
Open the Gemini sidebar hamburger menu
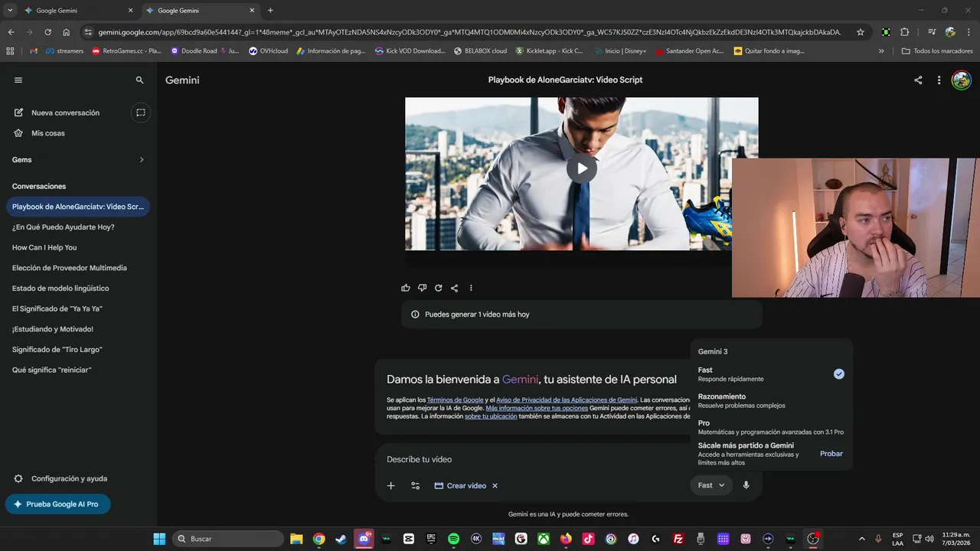tap(18, 80)
